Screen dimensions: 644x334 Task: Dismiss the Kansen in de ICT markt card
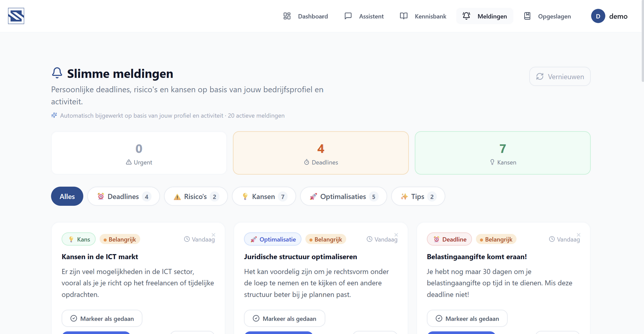pyautogui.click(x=213, y=235)
